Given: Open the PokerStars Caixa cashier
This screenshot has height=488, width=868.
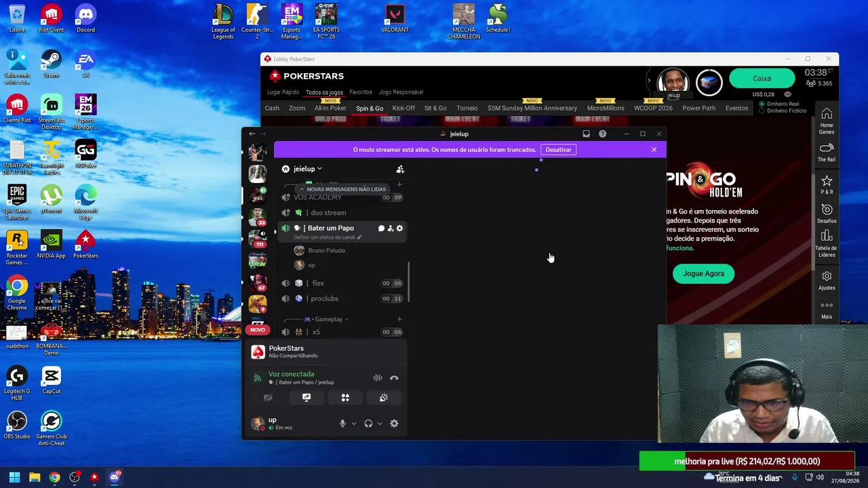Looking at the screenshot, I should point(762,79).
